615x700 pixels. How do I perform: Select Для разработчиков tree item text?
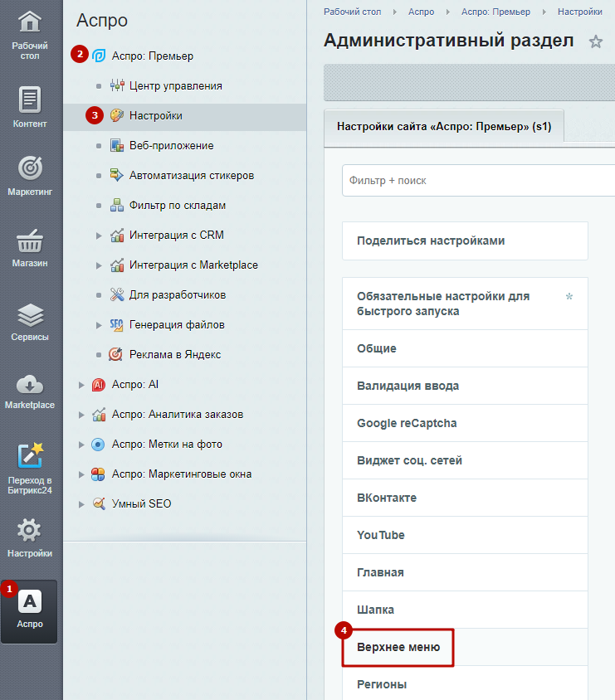pos(178,294)
